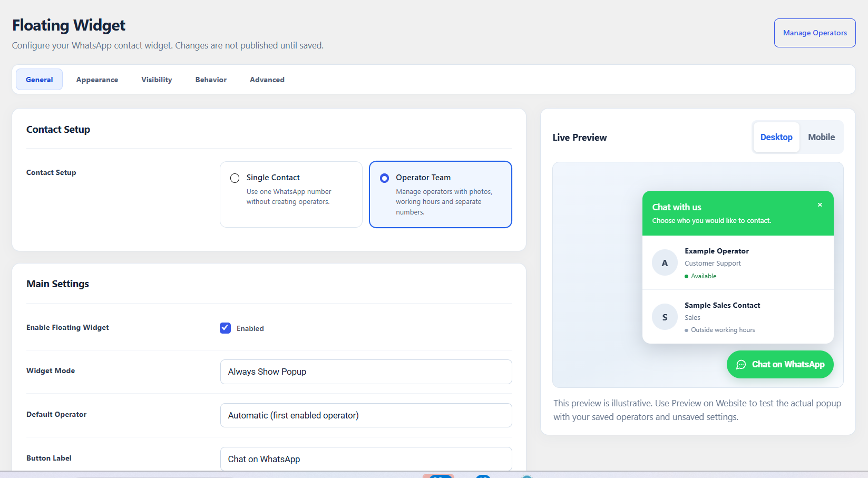Click the Chat with us popup heading
Screen dimensions: 868x478
(677, 207)
